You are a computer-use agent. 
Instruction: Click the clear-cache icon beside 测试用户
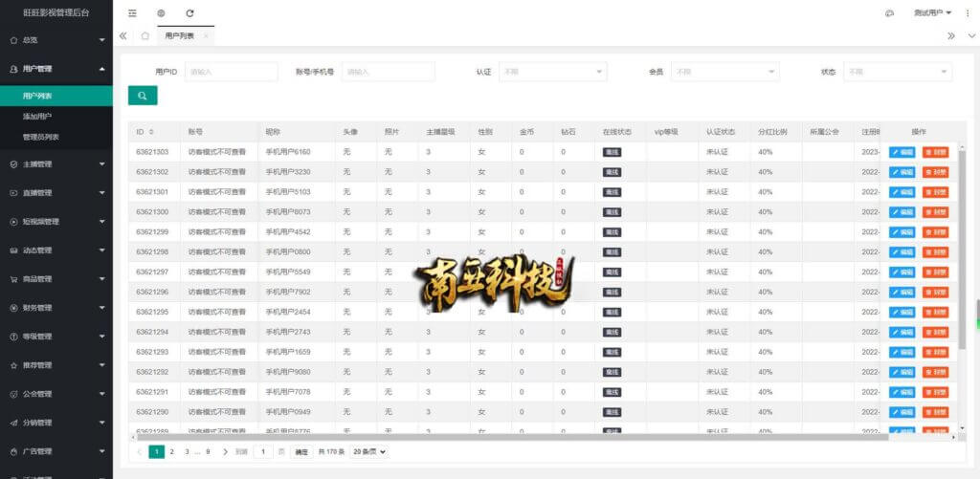click(x=889, y=13)
